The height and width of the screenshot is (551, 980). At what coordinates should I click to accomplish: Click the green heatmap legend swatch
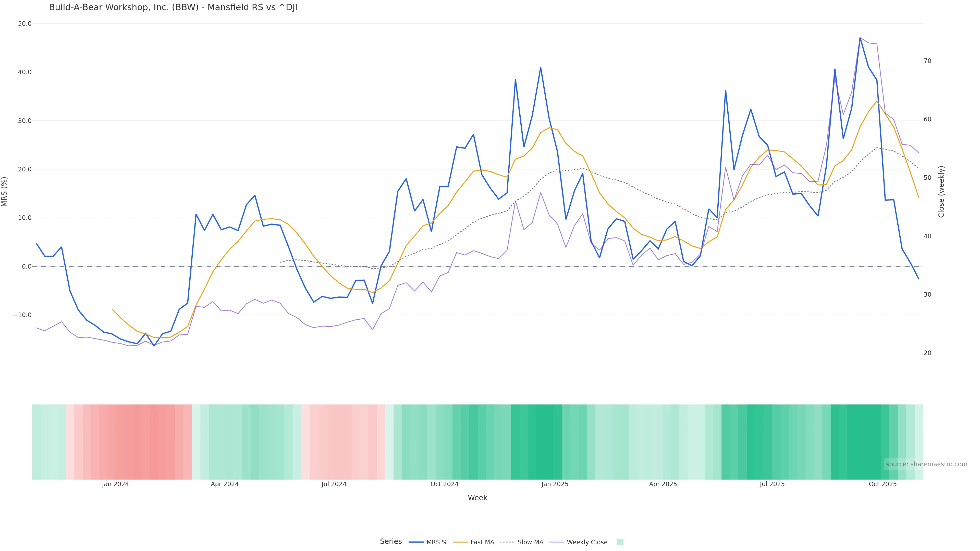pyautogui.click(x=620, y=542)
